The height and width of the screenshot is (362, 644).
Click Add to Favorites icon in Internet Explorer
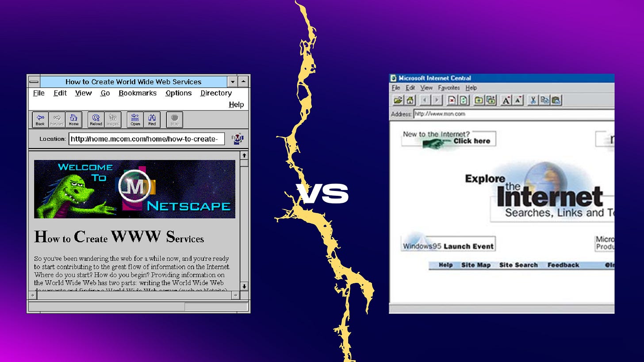[x=491, y=100]
